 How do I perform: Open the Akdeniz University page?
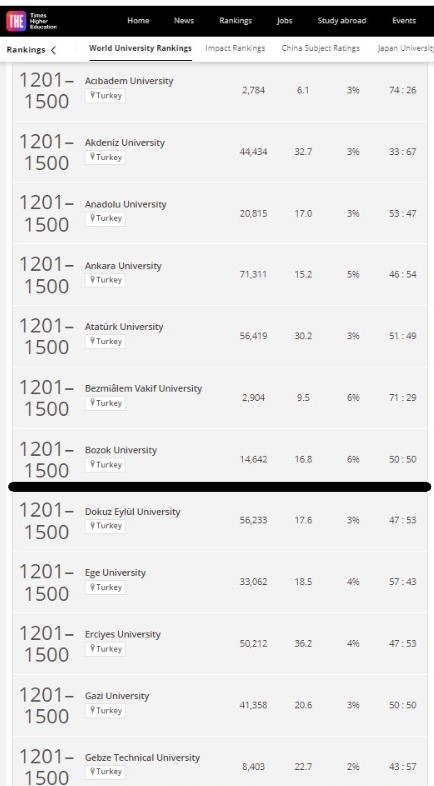pos(125,142)
